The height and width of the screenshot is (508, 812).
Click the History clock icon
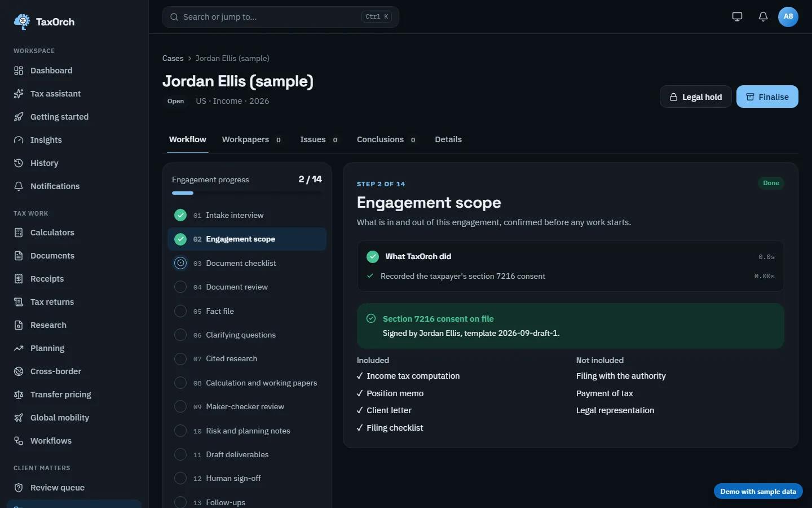point(19,163)
